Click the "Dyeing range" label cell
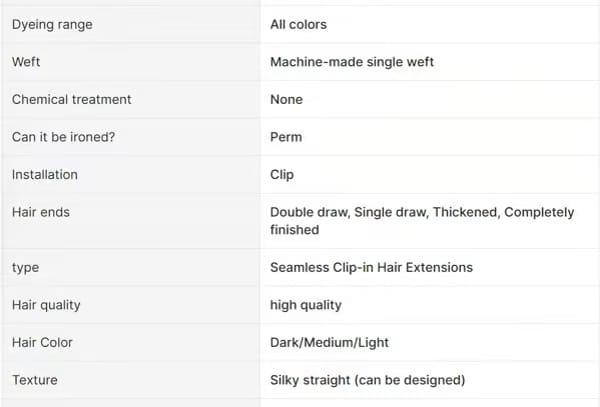 [x=52, y=24]
